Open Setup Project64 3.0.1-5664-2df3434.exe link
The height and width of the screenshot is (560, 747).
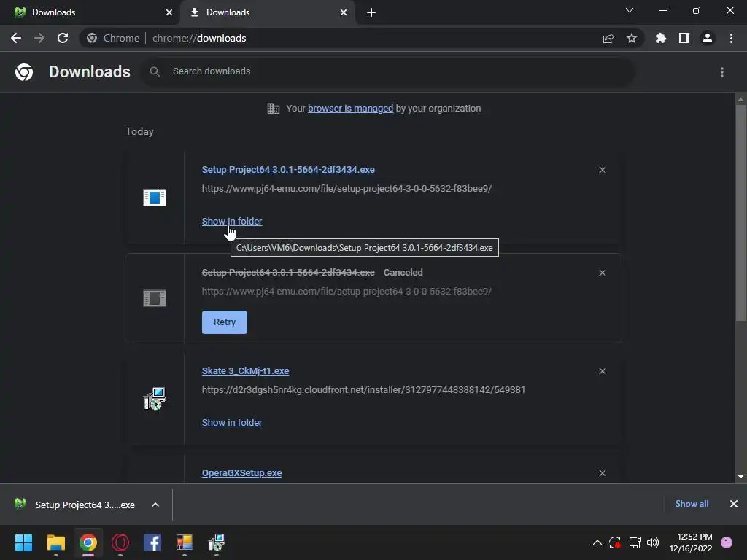coord(288,170)
